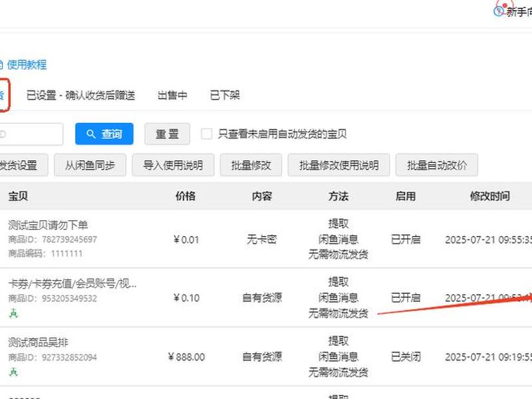
Task: Click 自有货源 in the ¥0.10 row
Action: pyautogui.click(x=262, y=298)
